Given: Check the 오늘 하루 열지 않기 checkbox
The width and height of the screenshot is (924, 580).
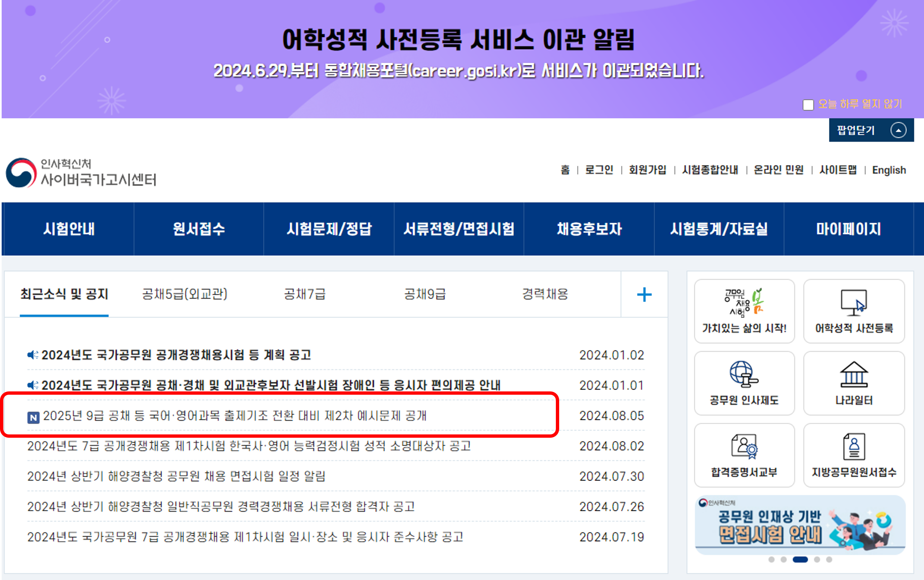Looking at the screenshot, I should pos(808,105).
